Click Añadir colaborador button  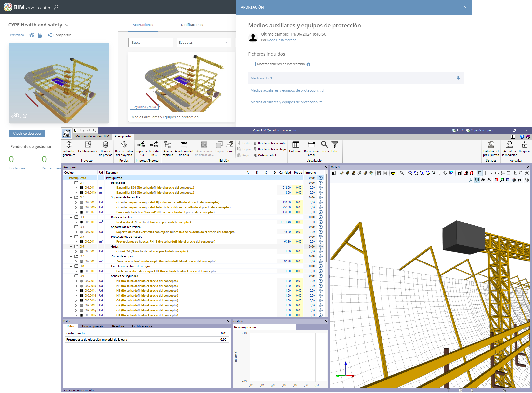point(27,133)
